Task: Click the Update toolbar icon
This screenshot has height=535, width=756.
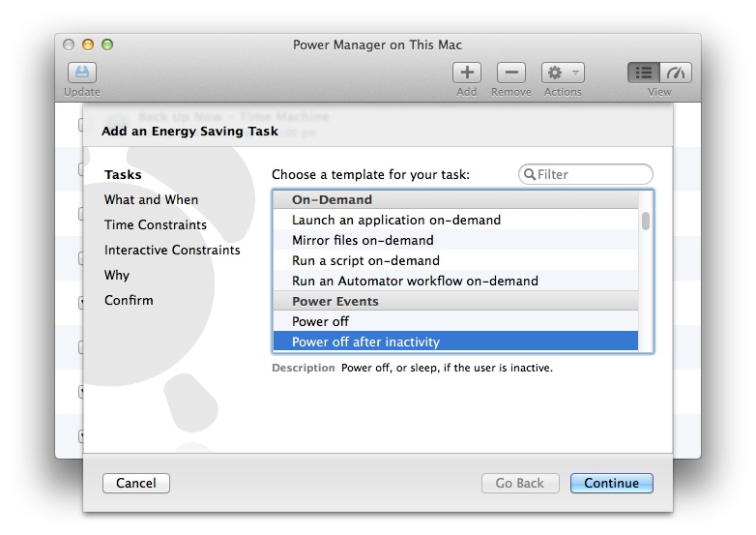Action: coord(82,73)
